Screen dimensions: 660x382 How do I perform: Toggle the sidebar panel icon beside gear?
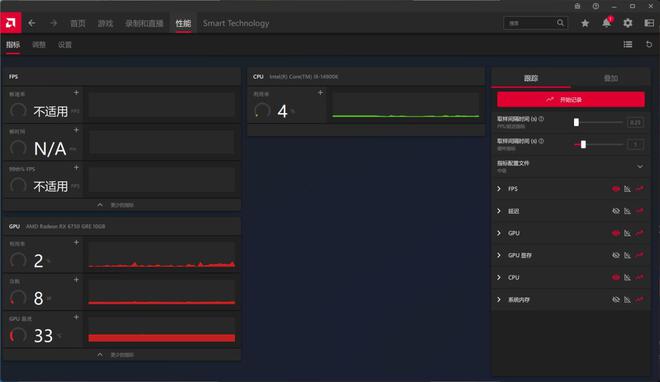(649, 23)
